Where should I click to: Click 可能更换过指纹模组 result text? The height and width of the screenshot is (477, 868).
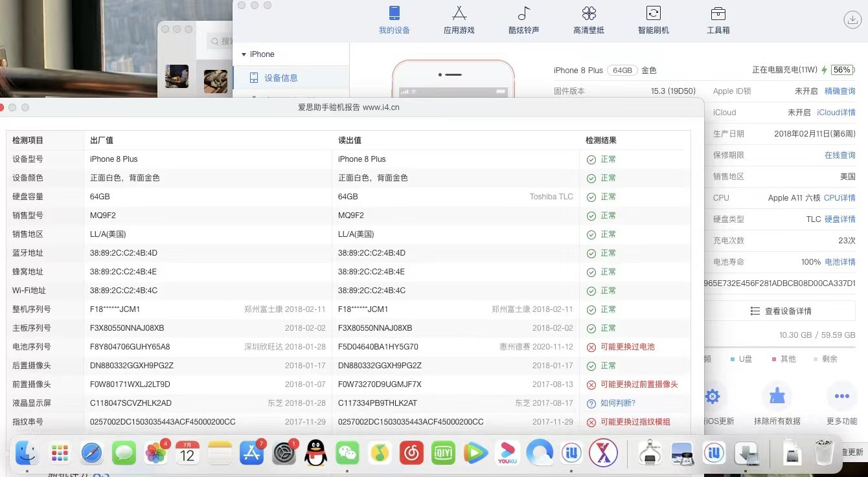[635, 422]
